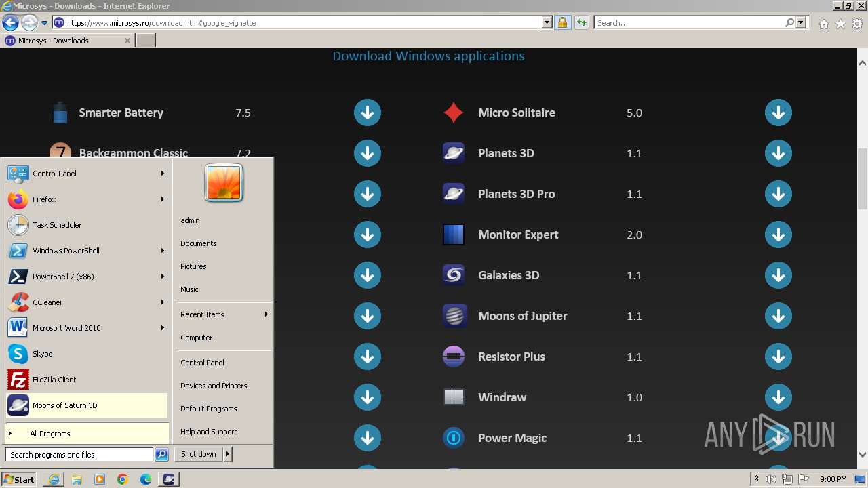
Task: Open Documents from Start menu
Action: point(224,243)
